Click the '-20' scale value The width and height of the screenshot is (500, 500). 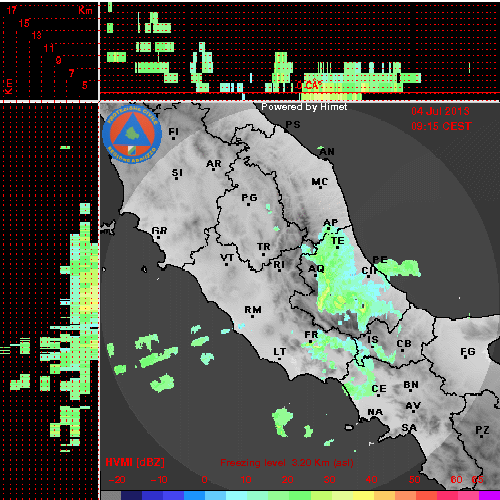[117, 480]
